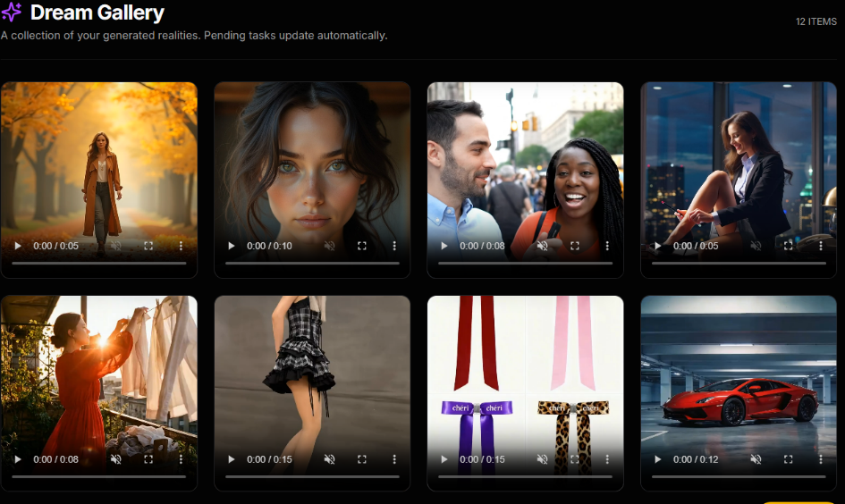Viewport: 845px width, 504px height.
Task: Play the street interview video
Action: [x=444, y=246]
